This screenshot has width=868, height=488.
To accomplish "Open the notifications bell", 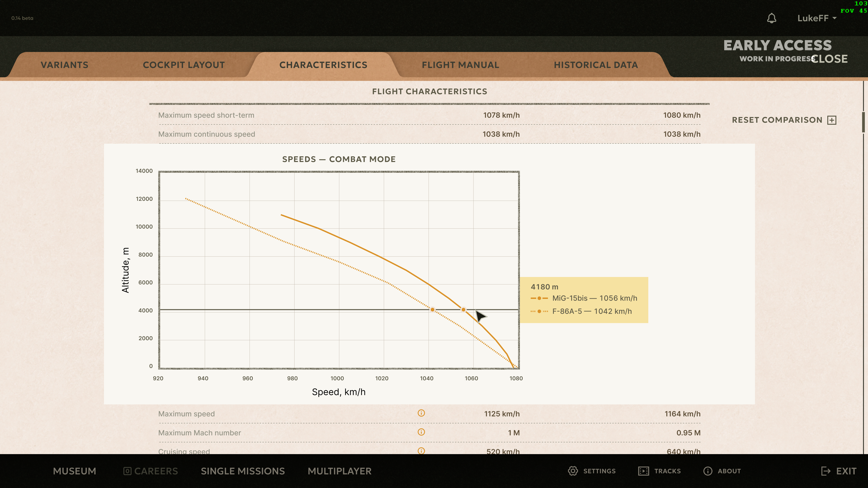I will tap(772, 18).
